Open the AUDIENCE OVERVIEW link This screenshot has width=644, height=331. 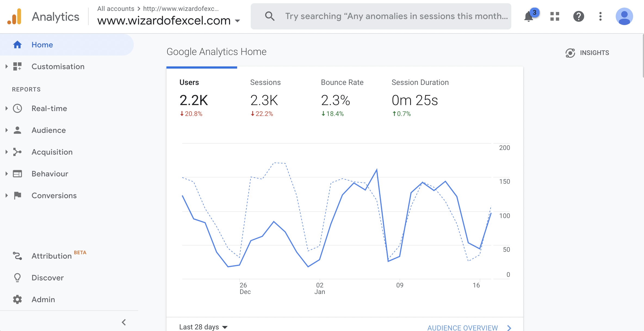(463, 328)
